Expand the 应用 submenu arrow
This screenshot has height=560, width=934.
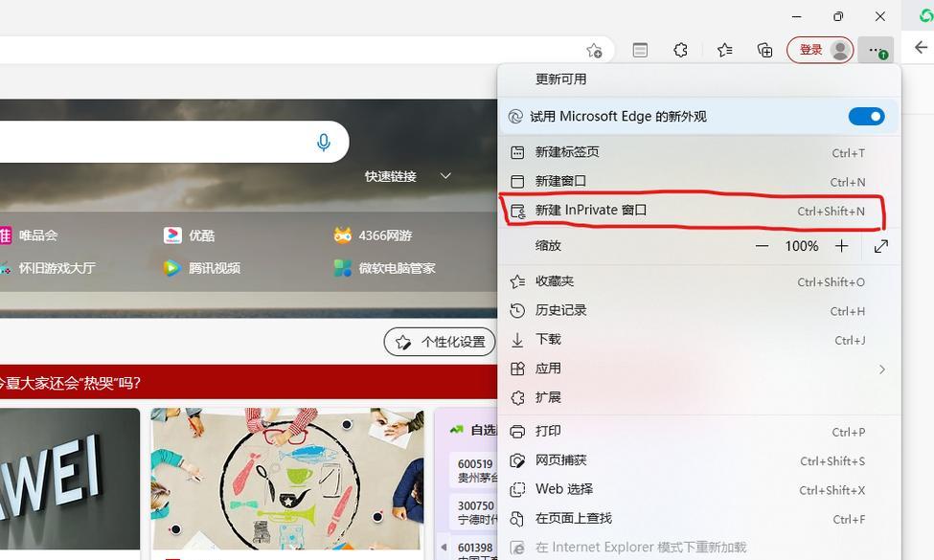[x=882, y=370]
